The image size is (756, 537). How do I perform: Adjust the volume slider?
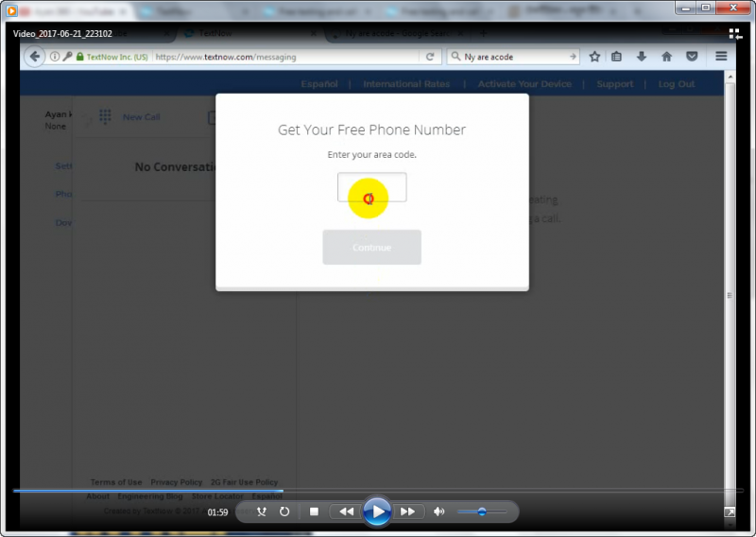482,511
